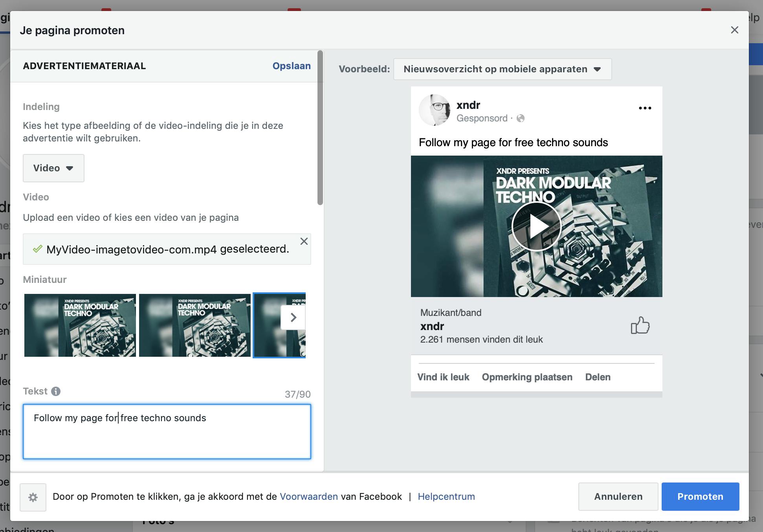Click the blue Promoten button
The image size is (763, 532).
point(700,497)
